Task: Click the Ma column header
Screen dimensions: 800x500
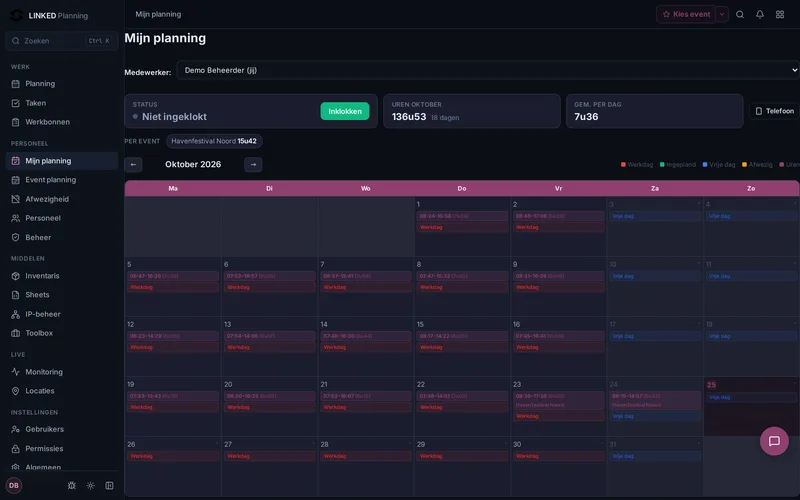Action: (x=173, y=188)
